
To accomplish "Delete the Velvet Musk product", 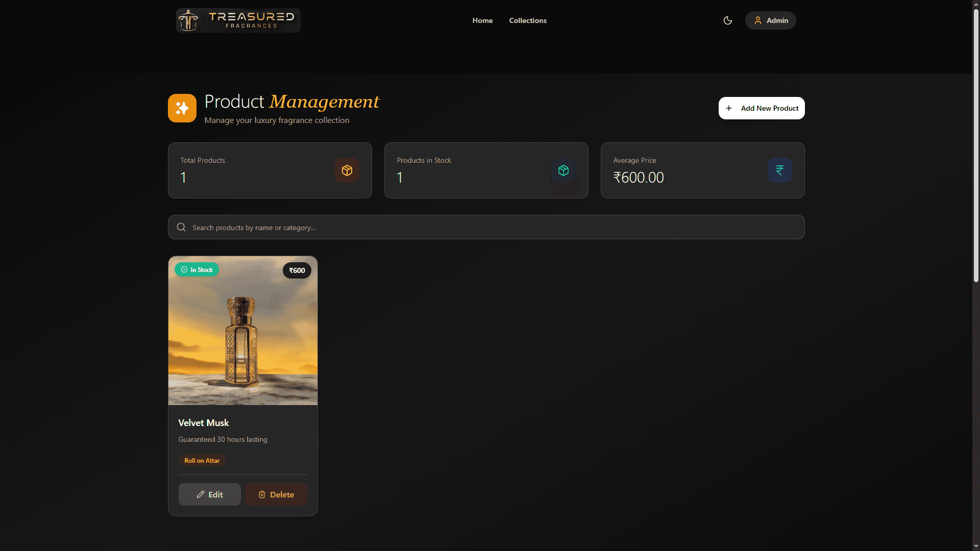I will click(x=276, y=494).
